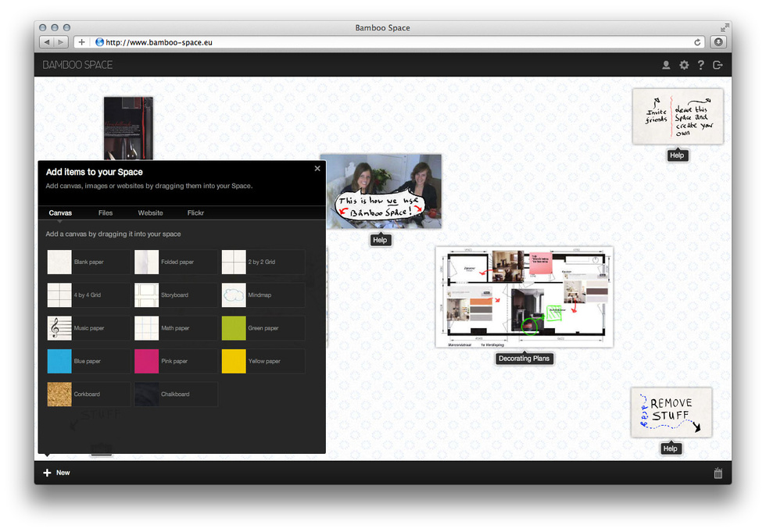The width and height of the screenshot is (766, 532).
Task: Switch to the Flickr tab
Action: (x=195, y=212)
